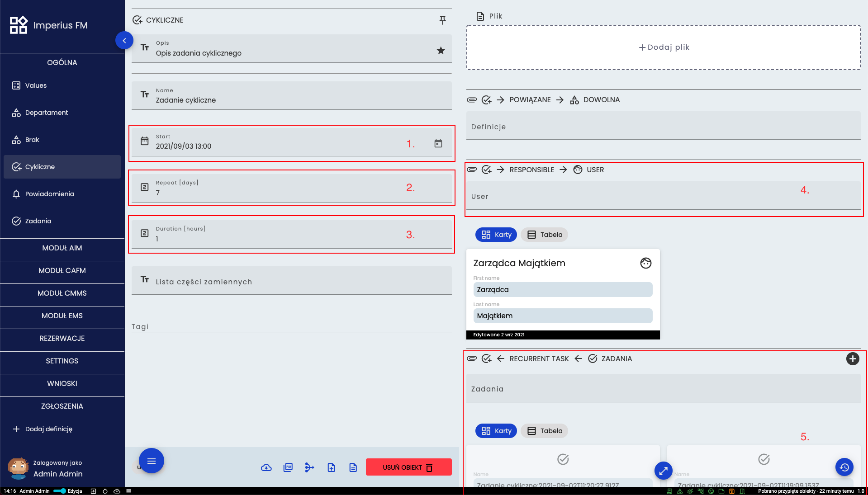Switch the Zadania section to Karty view
This screenshot has height=495, width=868.
[x=496, y=431]
